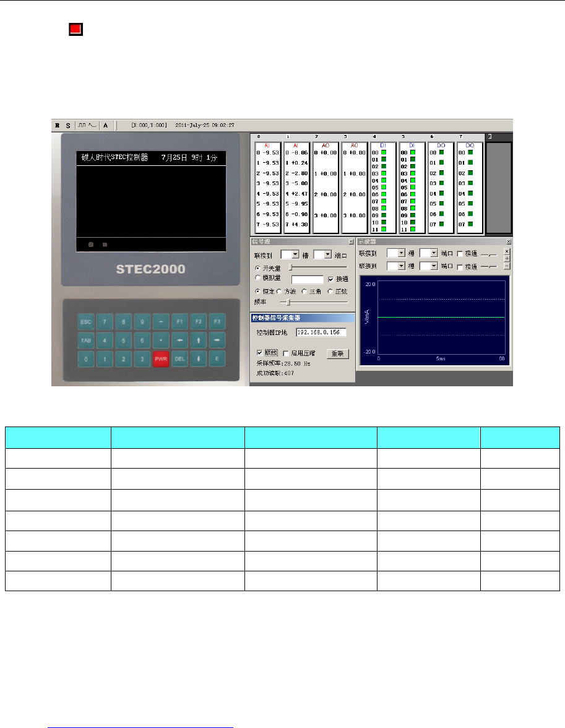
Task: Tap the down arrow key on the keypad
Action: [198, 359]
